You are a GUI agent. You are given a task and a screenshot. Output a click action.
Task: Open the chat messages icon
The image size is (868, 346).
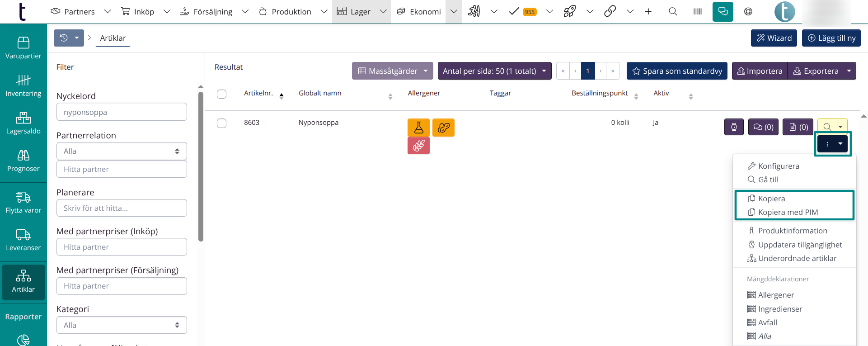tap(723, 11)
